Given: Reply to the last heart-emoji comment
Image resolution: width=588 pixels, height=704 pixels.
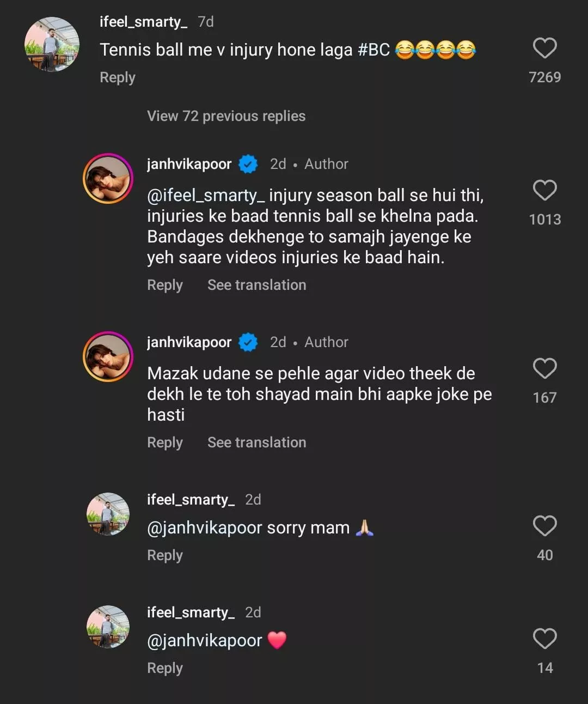Looking at the screenshot, I should (x=165, y=668).
